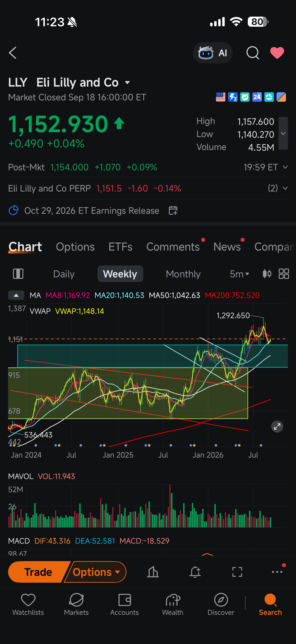The image size is (296, 644).
Task: Enter fullscreen with the corner brackets icon
Action: 237,572
